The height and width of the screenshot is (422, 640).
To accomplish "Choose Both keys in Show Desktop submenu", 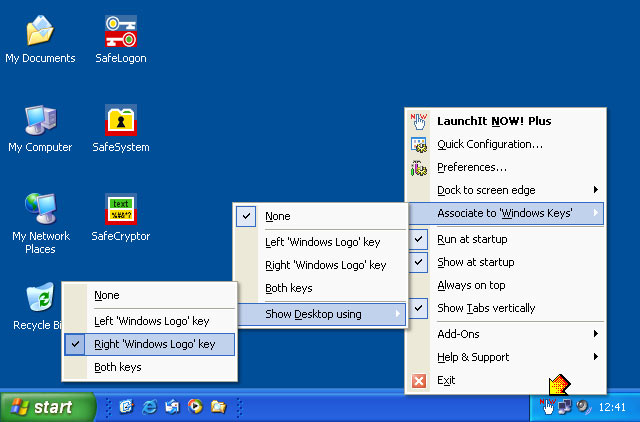I will [x=150, y=367].
